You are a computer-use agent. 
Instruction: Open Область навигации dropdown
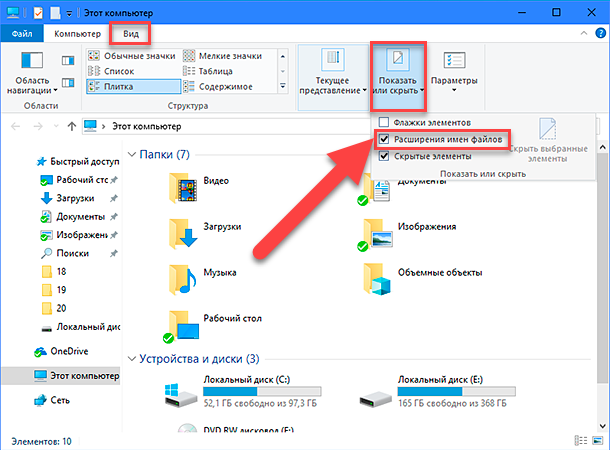coord(32,74)
